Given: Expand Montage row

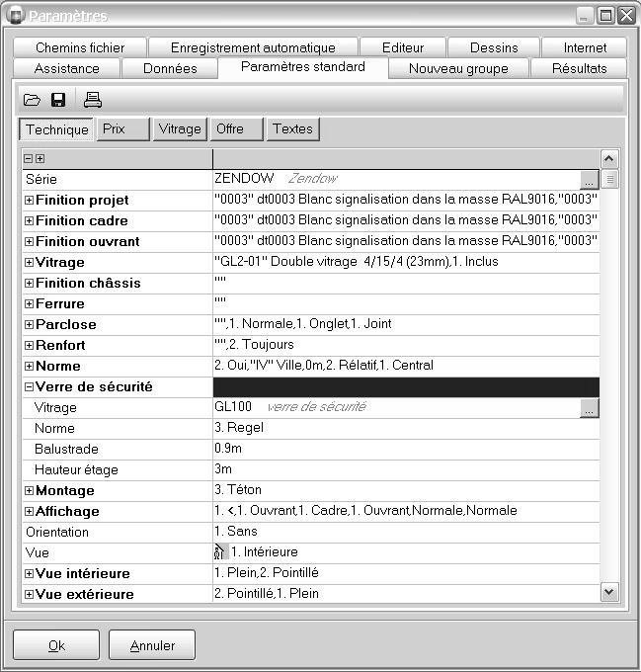Looking at the screenshot, I should click(29, 491).
